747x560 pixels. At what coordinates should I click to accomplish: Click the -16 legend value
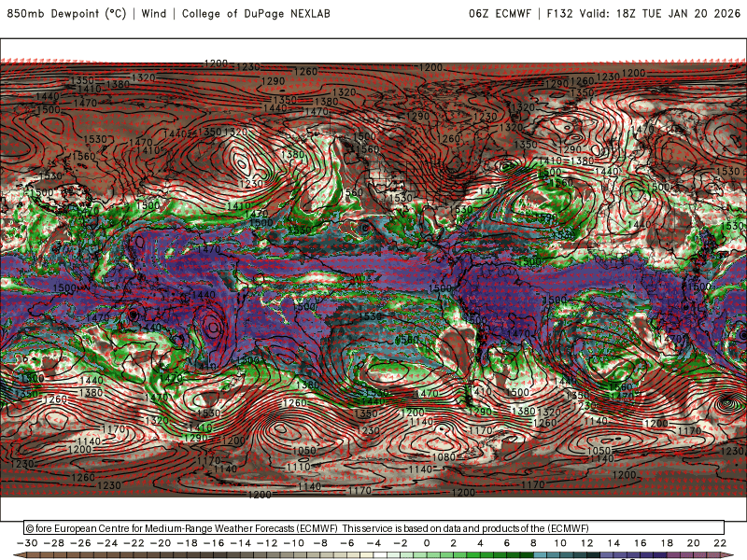click(214, 543)
